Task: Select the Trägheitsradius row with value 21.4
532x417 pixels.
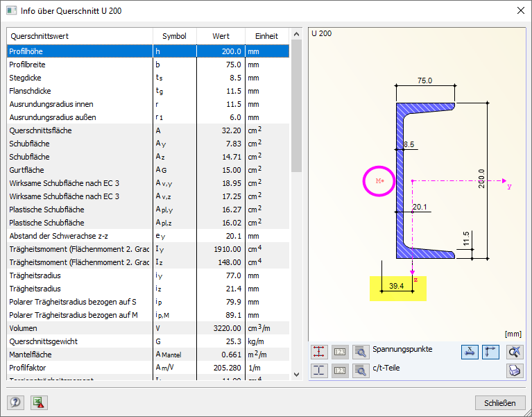Action: (148, 289)
